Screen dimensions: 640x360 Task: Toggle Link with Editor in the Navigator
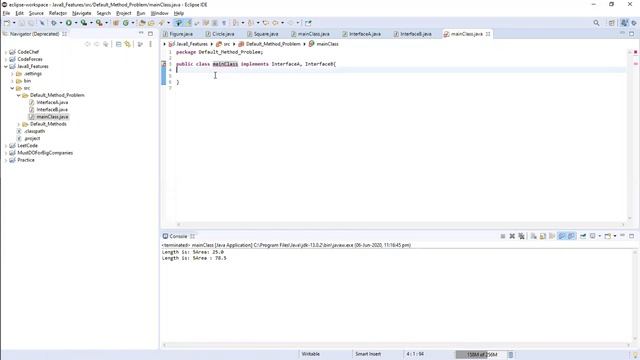point(128,44)
